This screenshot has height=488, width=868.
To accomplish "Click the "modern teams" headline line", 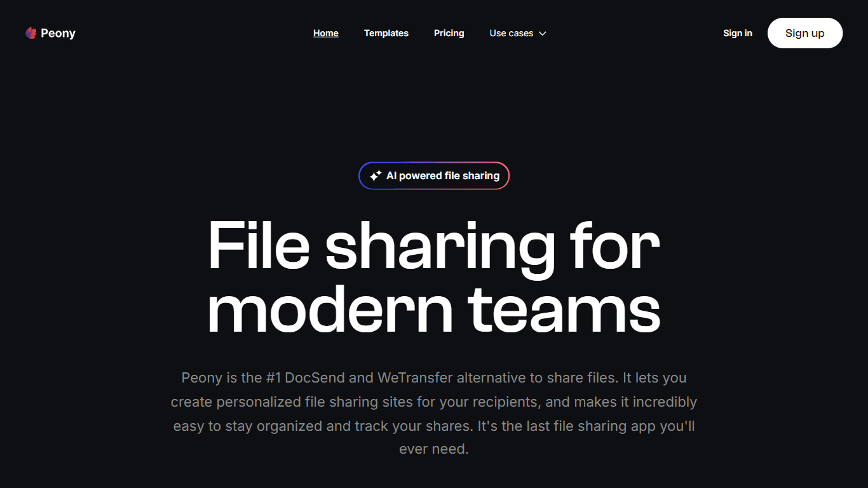I will tap(434, 310).
